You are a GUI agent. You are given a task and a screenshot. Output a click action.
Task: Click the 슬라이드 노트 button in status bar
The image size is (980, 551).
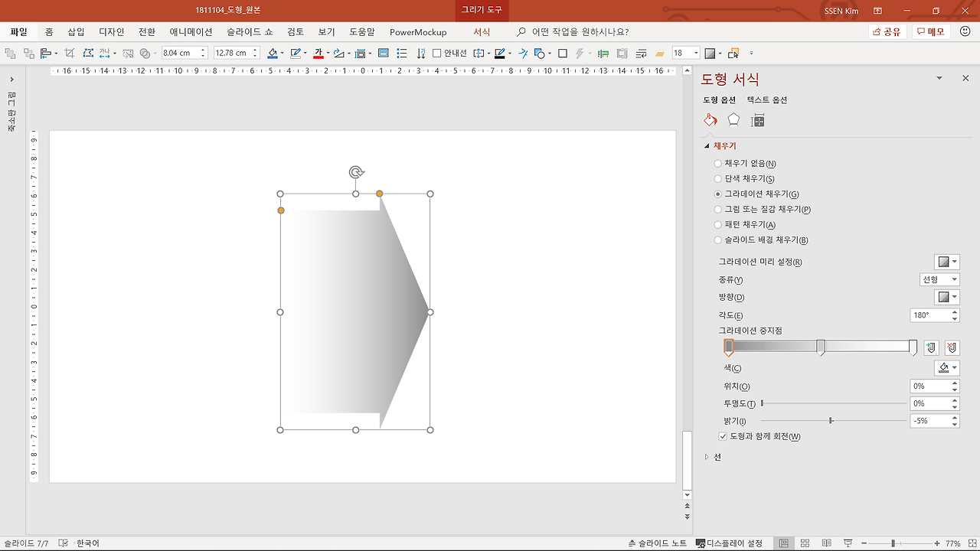pyautogui.click(x=657, y=543)
